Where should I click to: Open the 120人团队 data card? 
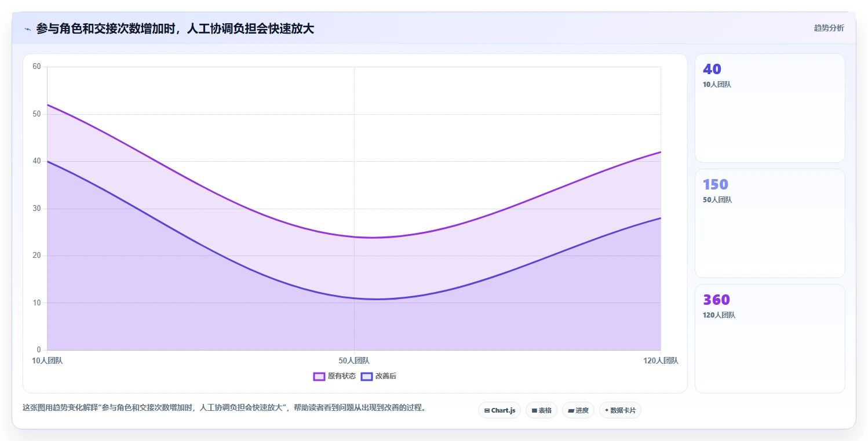point(770,339)
